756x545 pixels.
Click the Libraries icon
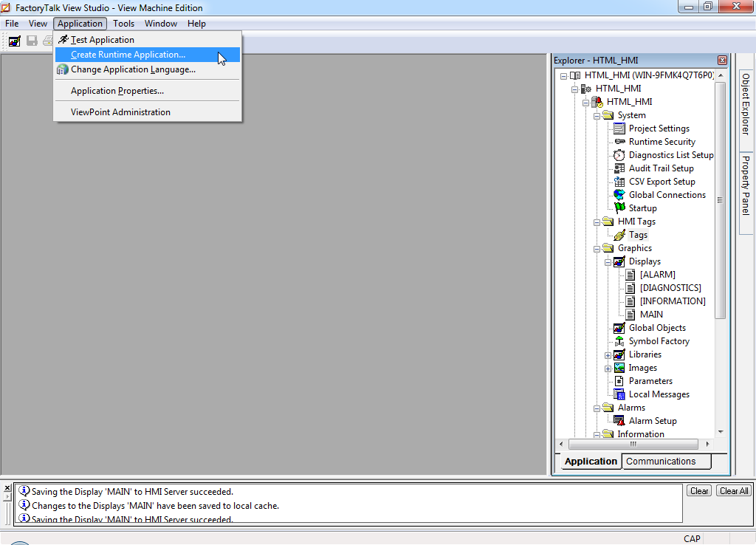pyautogui.click(x=619, y=354)
